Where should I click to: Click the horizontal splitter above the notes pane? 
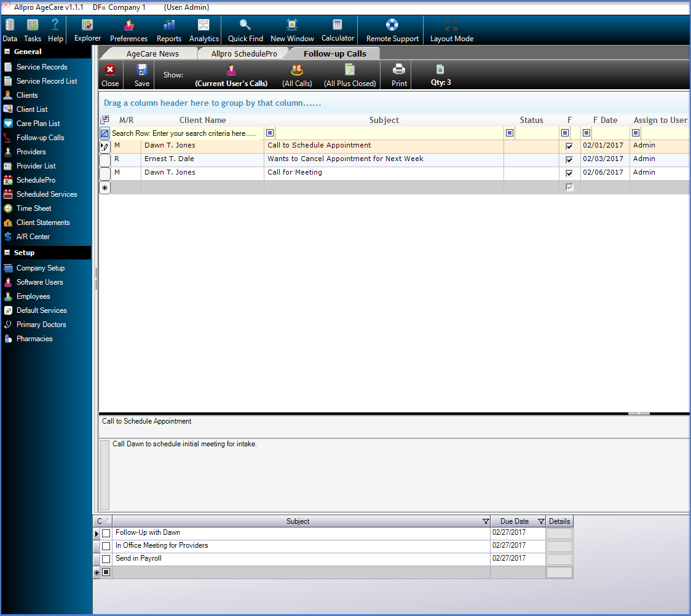click(639, 414)
